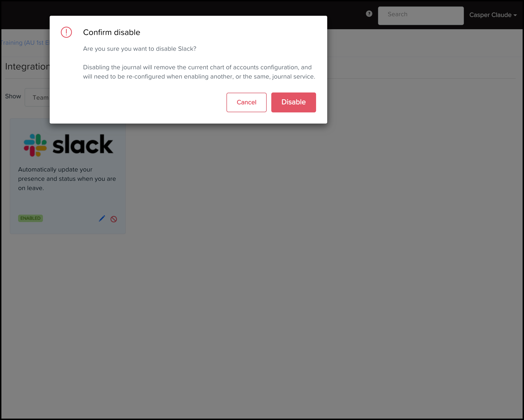Open the help question mark icon

[x=369, y=14]
